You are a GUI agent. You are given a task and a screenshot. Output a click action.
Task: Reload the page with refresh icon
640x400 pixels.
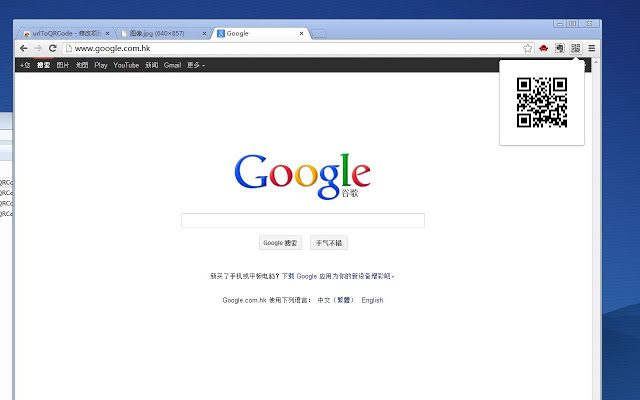[53, 49]
